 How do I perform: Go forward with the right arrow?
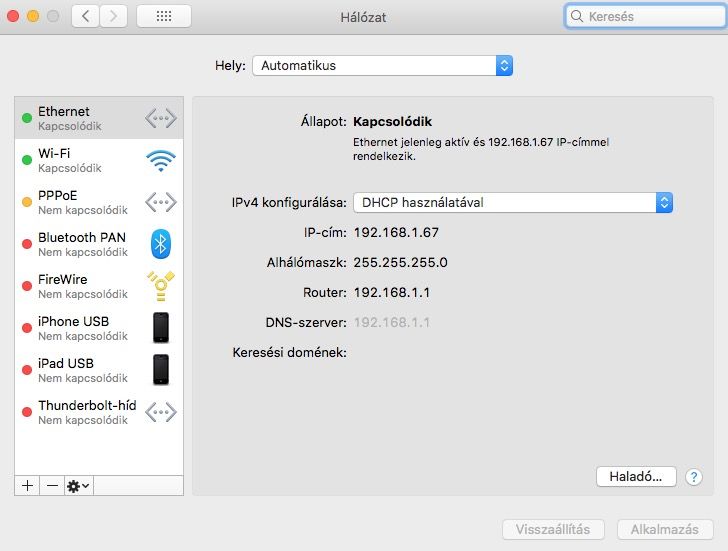click(113, 16)
